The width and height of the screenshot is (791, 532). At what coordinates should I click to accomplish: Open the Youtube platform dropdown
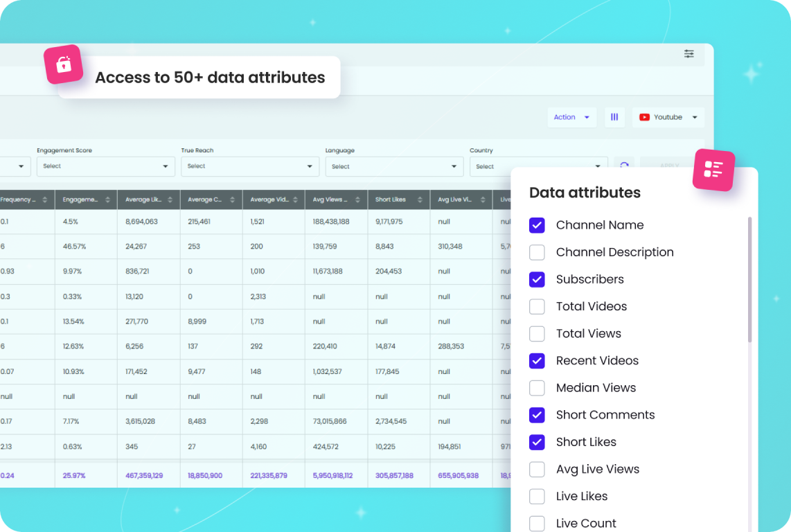(x=668, y=117)
